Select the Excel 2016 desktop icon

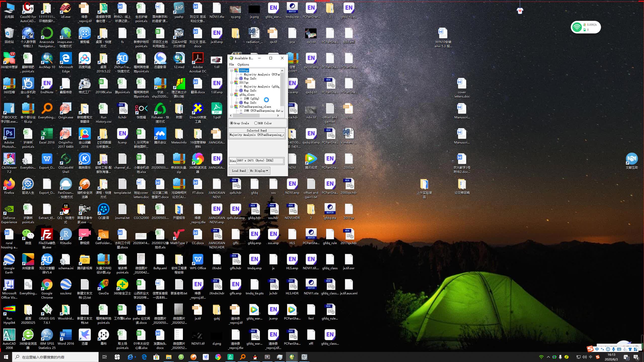47,137
